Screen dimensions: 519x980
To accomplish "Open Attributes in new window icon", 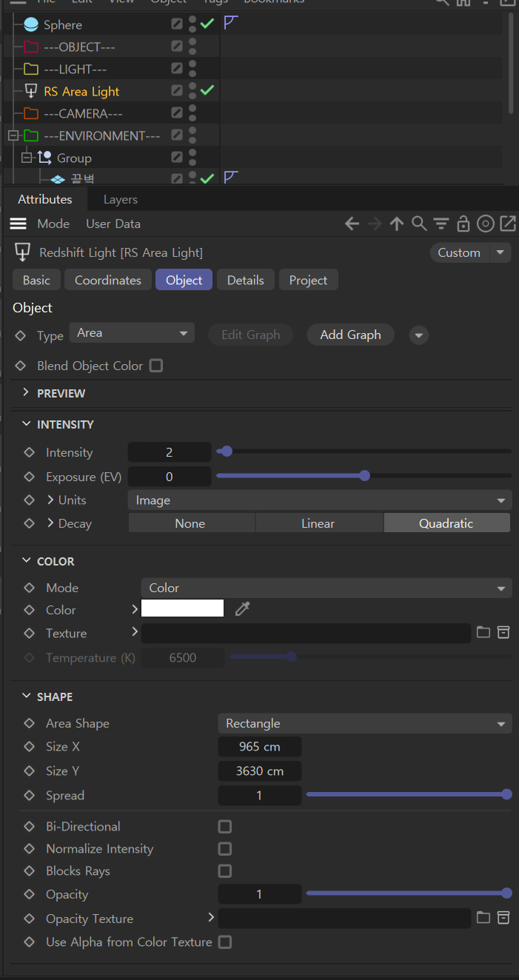I will tap(508, 224).
